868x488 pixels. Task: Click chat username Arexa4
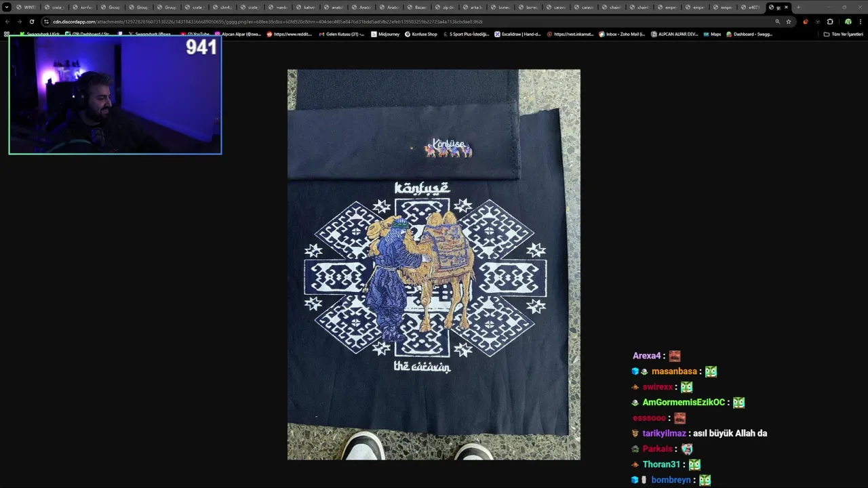647,356
